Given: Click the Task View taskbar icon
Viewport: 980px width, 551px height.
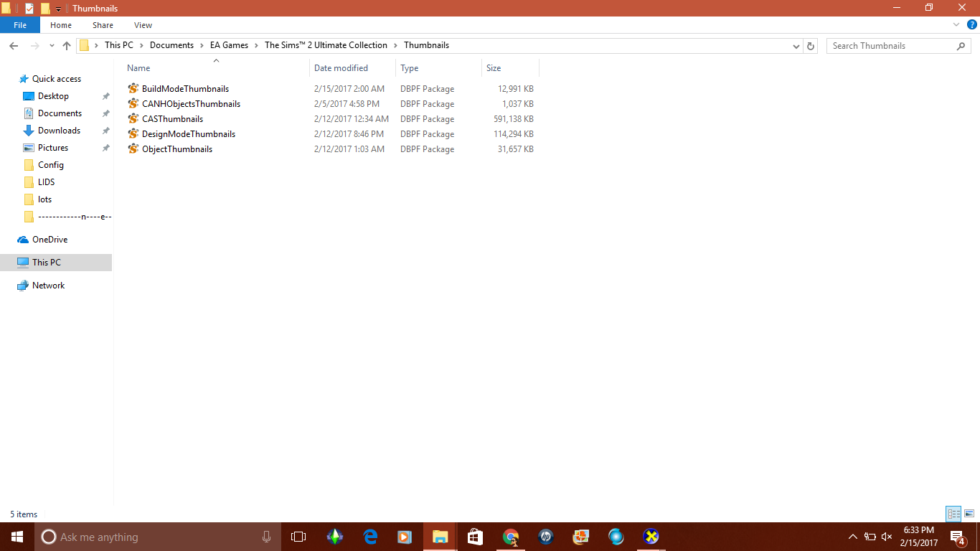Looking at the screenshot, I should [x=298, y=537].
